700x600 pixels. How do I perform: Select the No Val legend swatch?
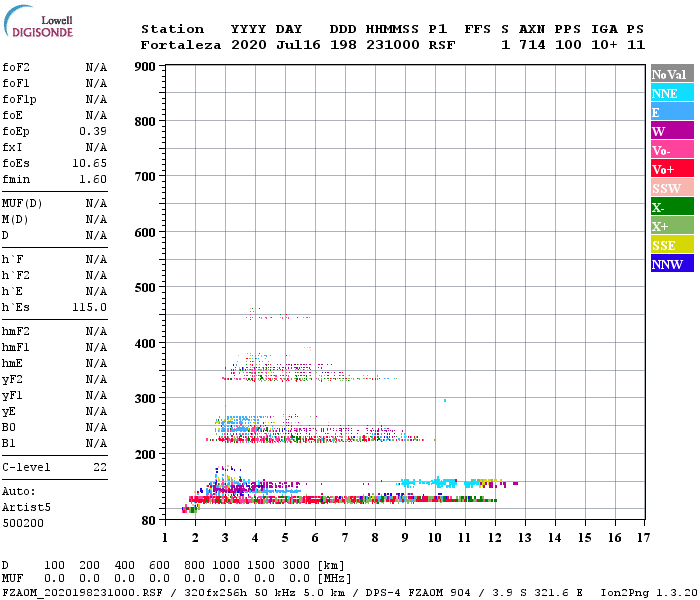point(672,74)
